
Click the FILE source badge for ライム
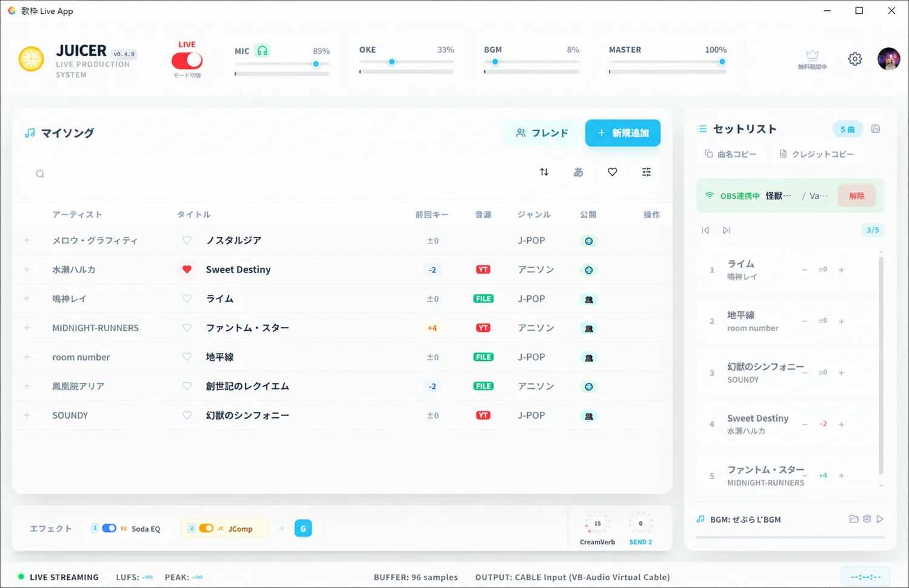point(484,299)
